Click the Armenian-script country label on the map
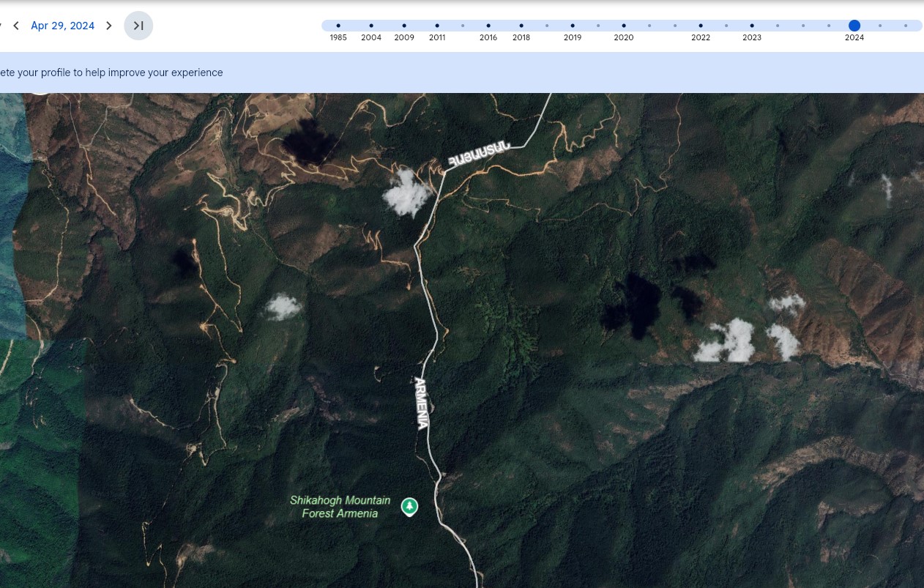Viewport: 924px width, 588px height. pyautogui.click(x=479, y=154)
